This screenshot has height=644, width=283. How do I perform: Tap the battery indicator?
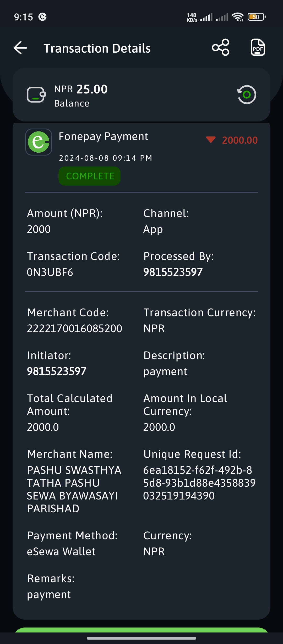[257, 17]
